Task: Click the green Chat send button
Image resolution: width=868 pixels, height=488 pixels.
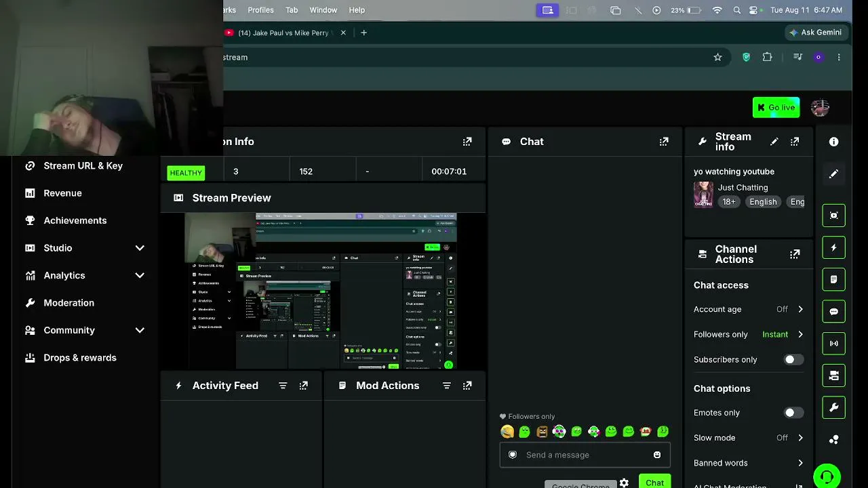Action: 654,482
